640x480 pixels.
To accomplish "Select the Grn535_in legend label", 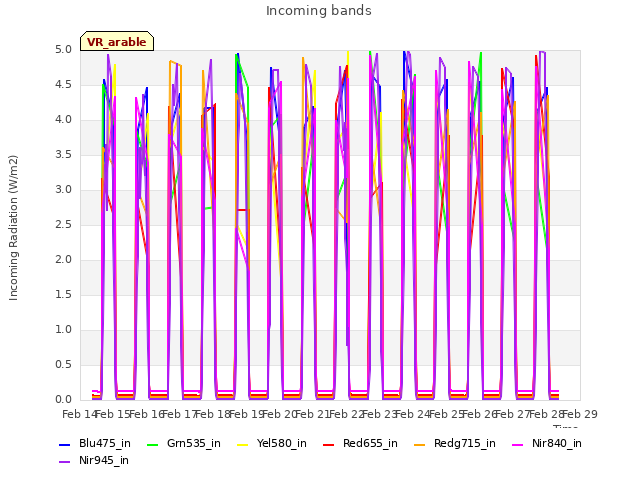I will 193,444.
